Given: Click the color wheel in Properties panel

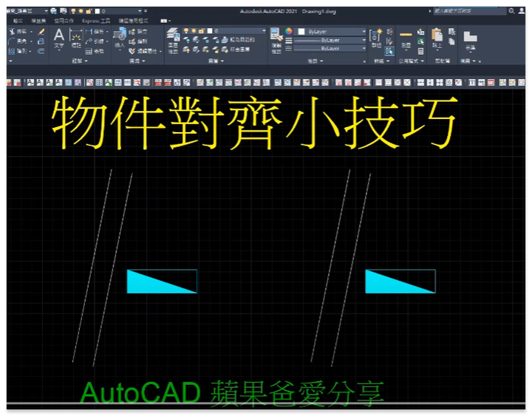Looking at the screenshot, I should tap(289, 31).
